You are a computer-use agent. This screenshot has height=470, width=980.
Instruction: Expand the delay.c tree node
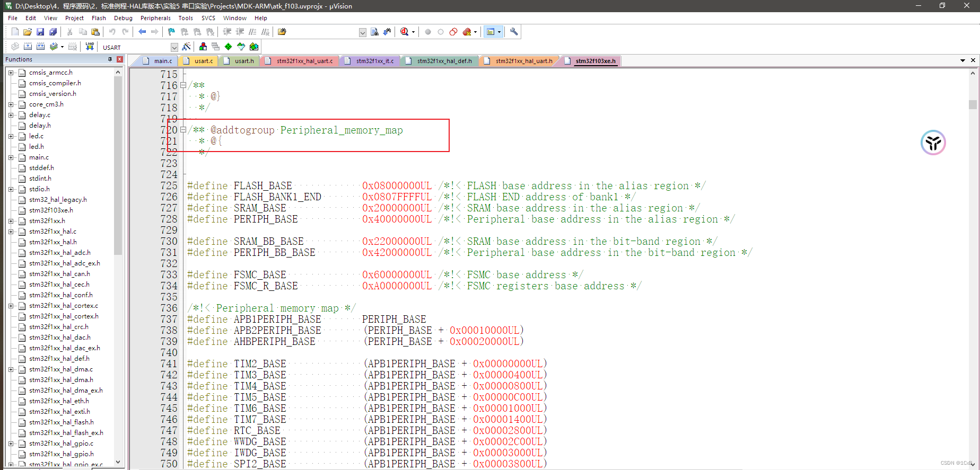click(11, 115)
